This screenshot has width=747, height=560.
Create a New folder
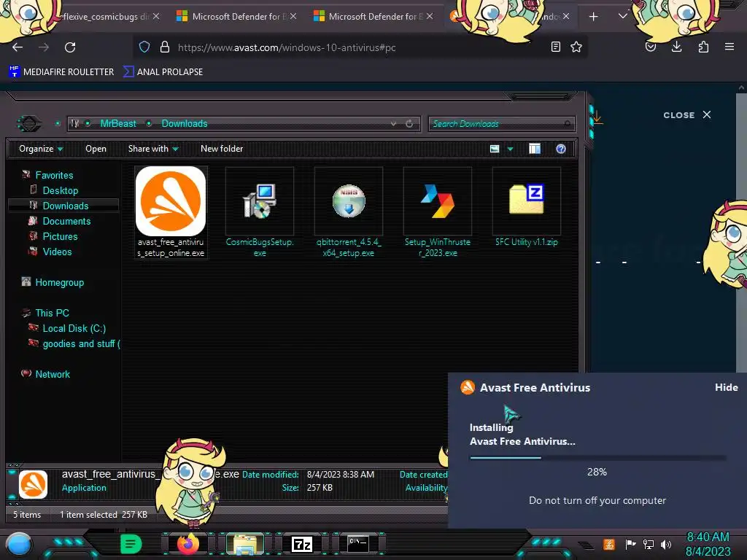pyautogui.click(x=222, y=149)
